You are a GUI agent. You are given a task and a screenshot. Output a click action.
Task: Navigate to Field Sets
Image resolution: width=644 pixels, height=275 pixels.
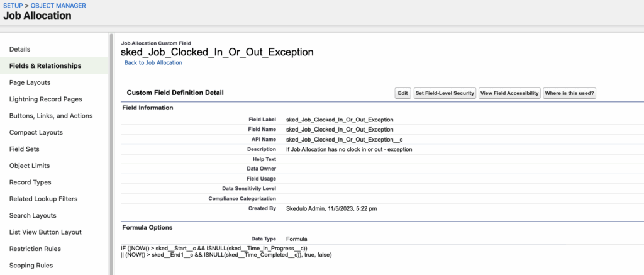25,149
